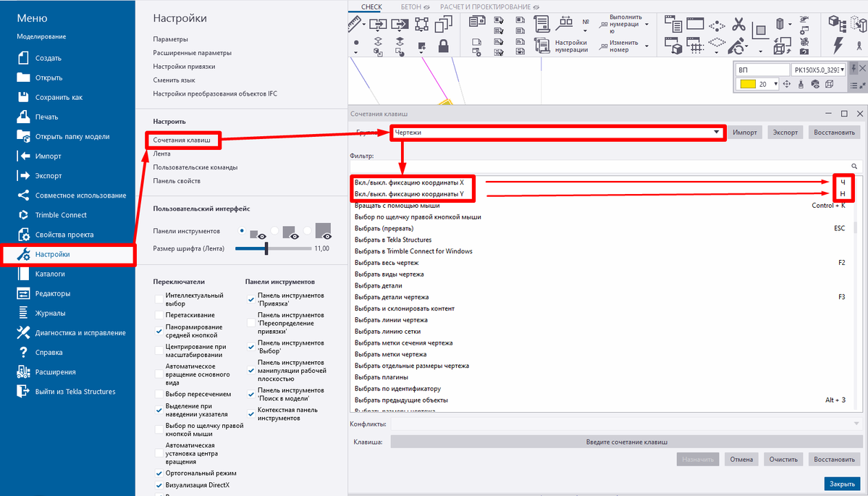Click the wireframe cube icon on the contextual toolbar
This screenshot has width=868, height=496.
829,84
